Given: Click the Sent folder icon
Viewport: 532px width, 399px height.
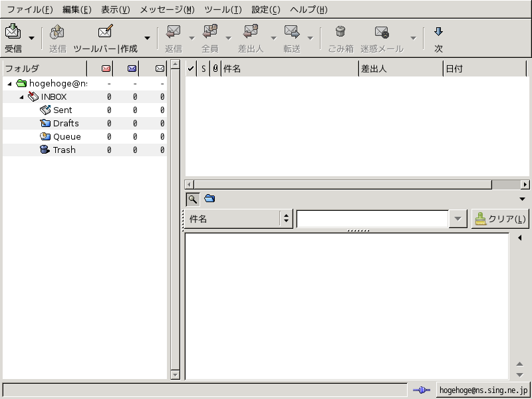Looking at the screenshot, I should tap(45, 110).
